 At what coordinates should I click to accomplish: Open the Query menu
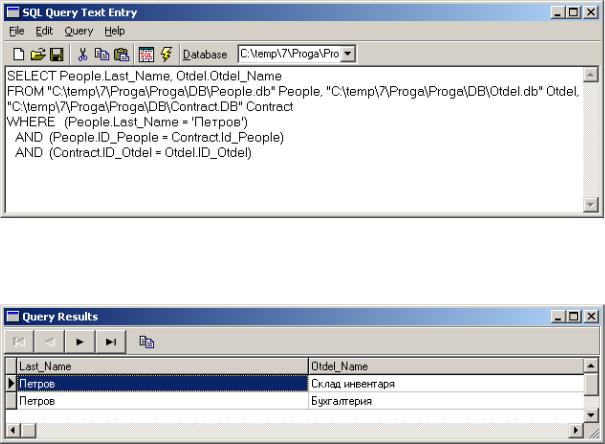(79, 31)
